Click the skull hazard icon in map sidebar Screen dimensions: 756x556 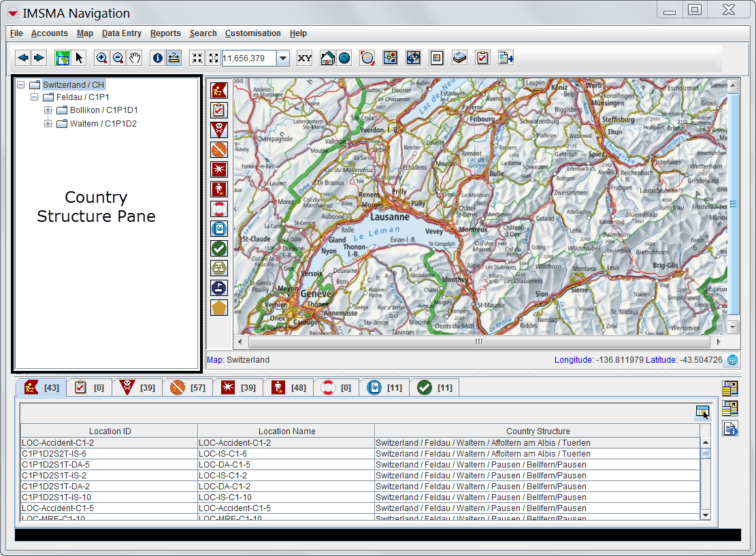(x=218, y=129)
